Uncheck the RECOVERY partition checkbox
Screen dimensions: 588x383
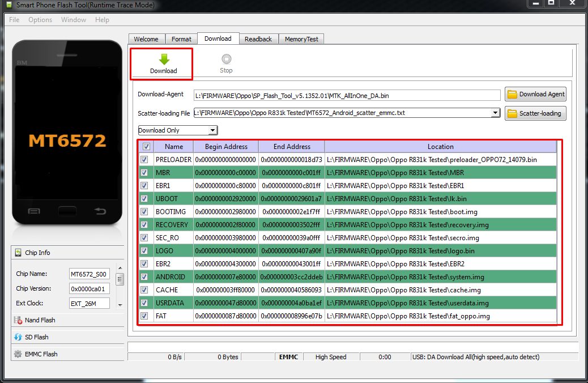point(144,225)
